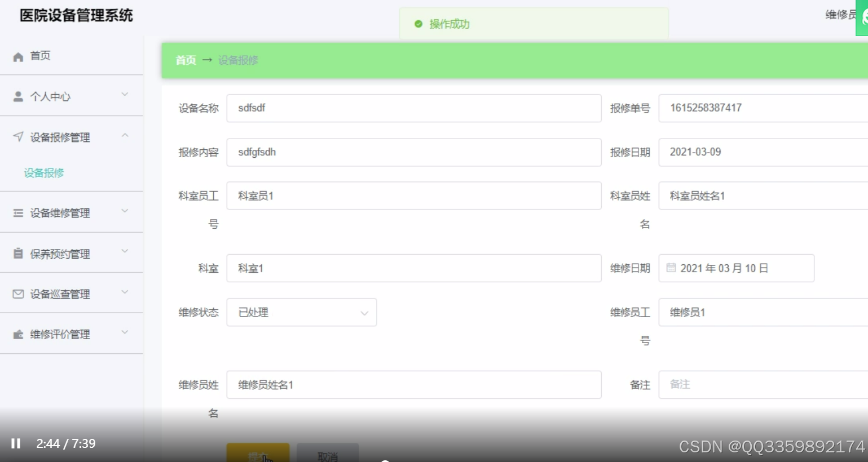Viewport: 868px width, 462px height.
Task: Click the 科室员工号 input containing 科室员1
Action: [414, 196]
